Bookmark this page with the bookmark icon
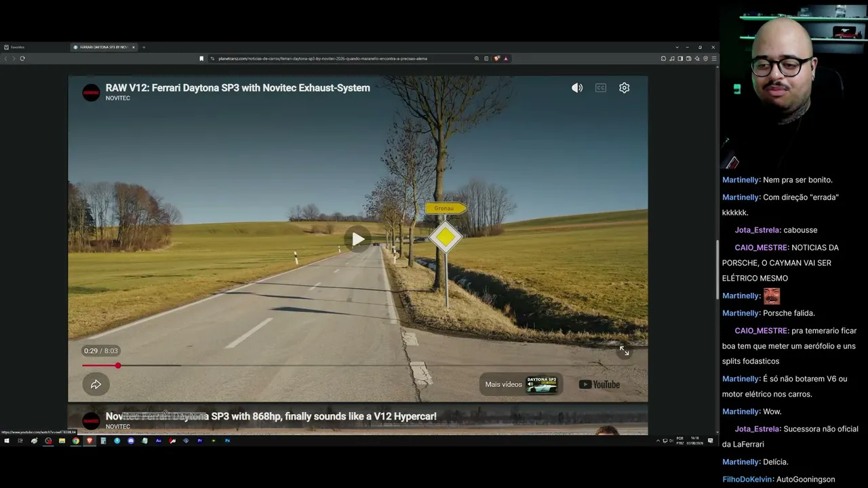Screen dimensions: 868x488 (x=201, y=58)
